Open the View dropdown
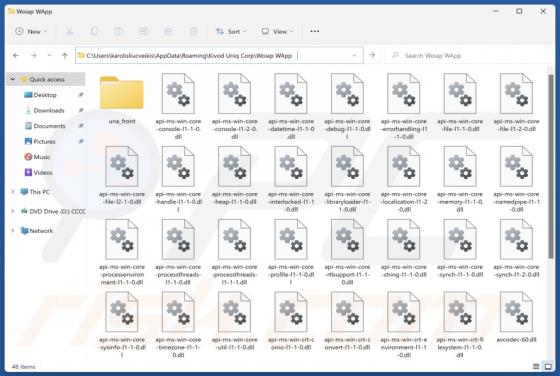 278,31
